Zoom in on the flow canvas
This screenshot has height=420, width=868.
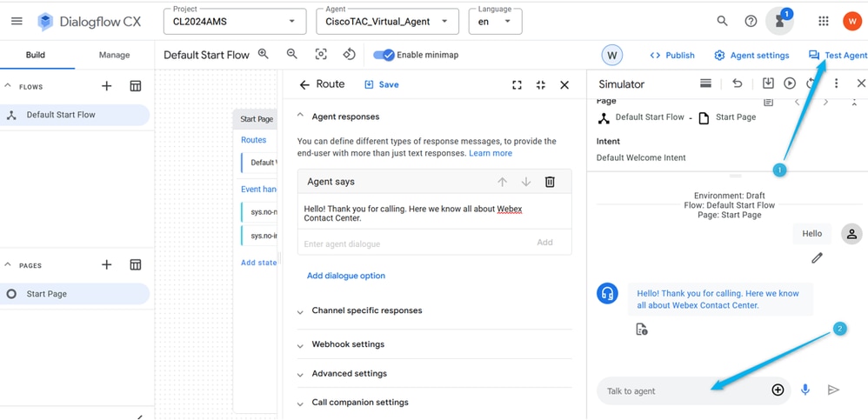pos(264,54)
